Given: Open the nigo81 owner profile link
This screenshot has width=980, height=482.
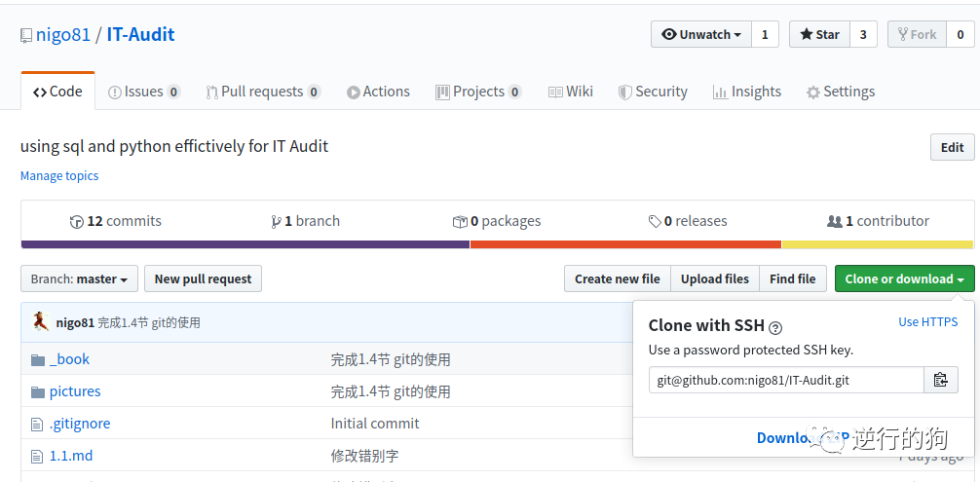Looking at the screenshot, I should [x=63, y=34].
